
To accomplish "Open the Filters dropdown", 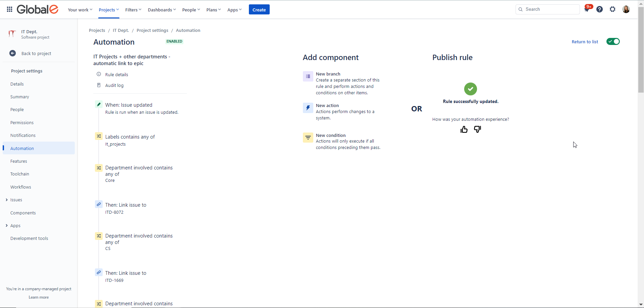I will (133, 10).
